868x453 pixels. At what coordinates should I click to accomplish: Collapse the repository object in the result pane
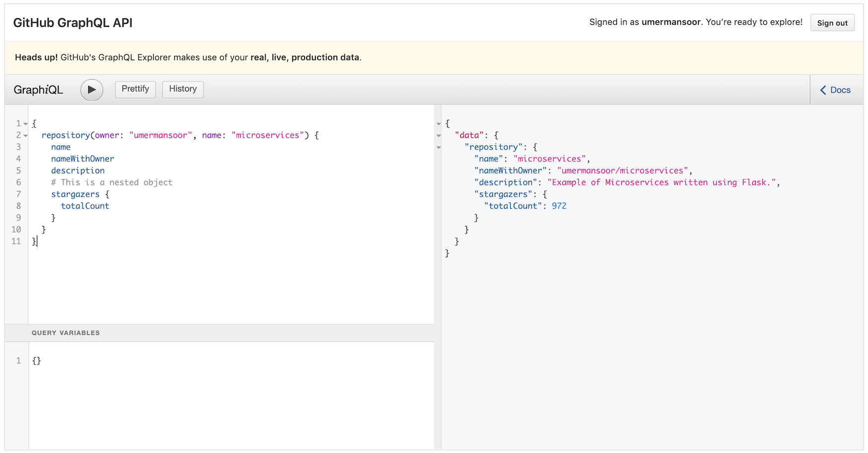(438, 147)
